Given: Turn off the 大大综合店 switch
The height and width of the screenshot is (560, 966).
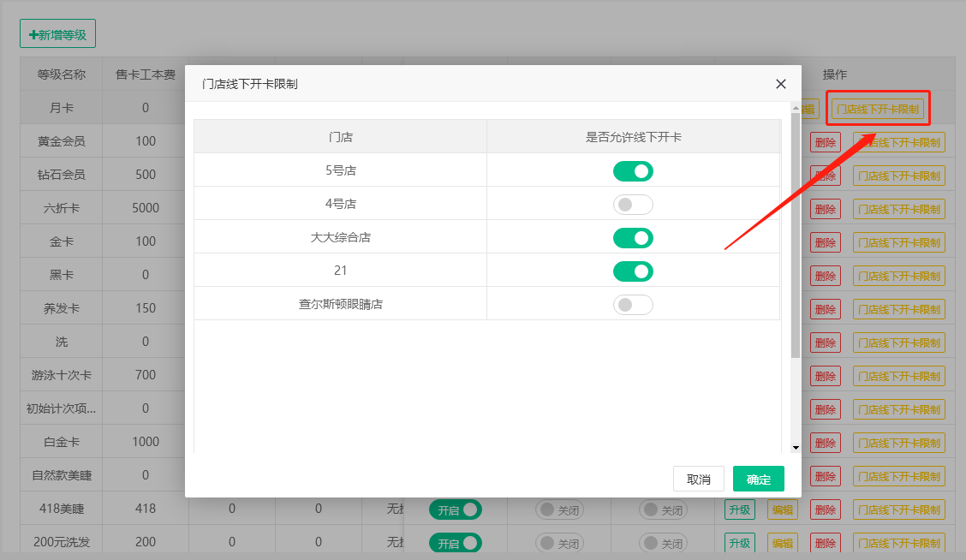Looking at the screenshot, I should click(x=633, y=238).
